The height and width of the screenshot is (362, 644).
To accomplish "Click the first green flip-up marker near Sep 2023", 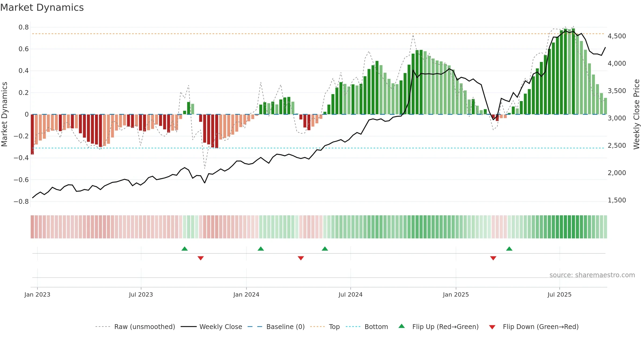I will click(185, 249).
